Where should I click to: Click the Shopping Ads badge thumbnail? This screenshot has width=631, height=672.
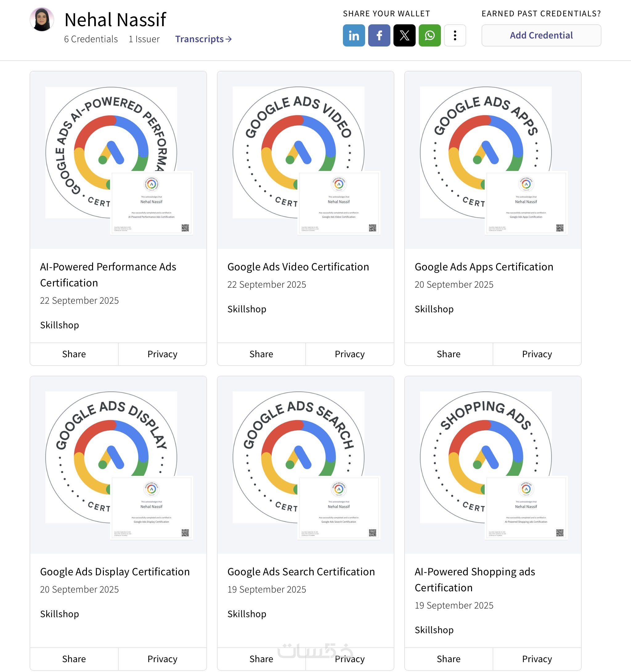point(493,464)
